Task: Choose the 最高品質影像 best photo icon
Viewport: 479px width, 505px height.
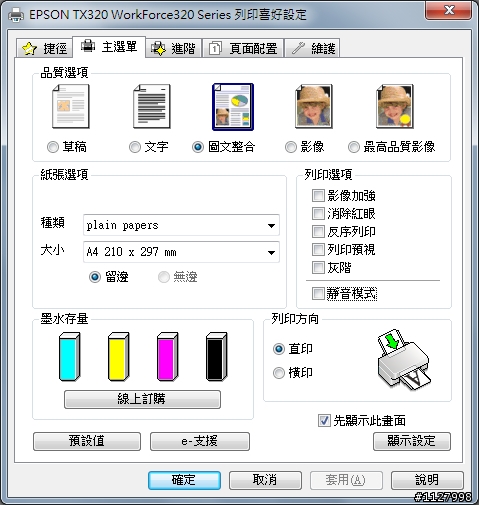Action: click(x=395, y=106)
